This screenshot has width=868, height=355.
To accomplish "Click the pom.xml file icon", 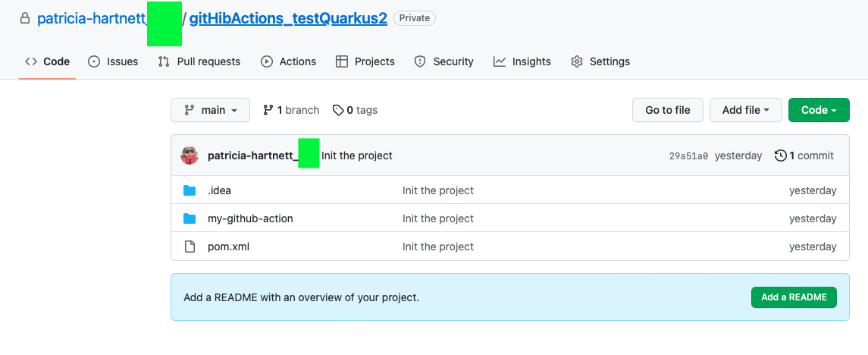I will [x=190, y=247].
